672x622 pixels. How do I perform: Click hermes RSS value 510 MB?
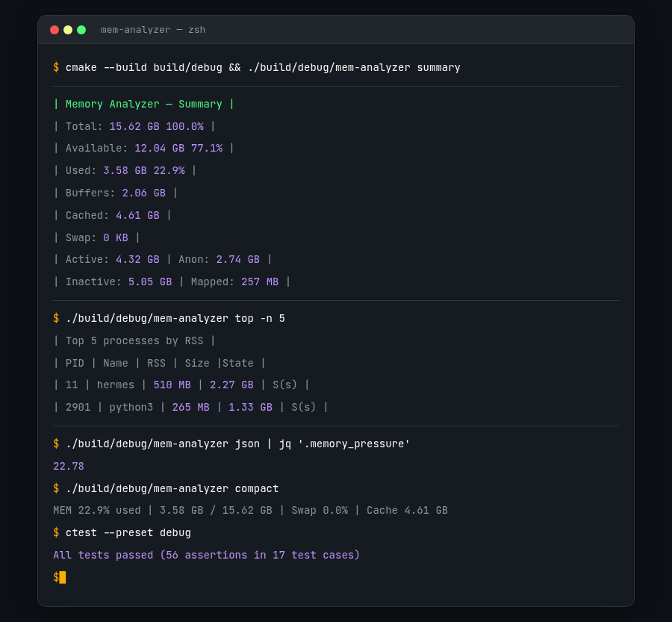(172, 385)
